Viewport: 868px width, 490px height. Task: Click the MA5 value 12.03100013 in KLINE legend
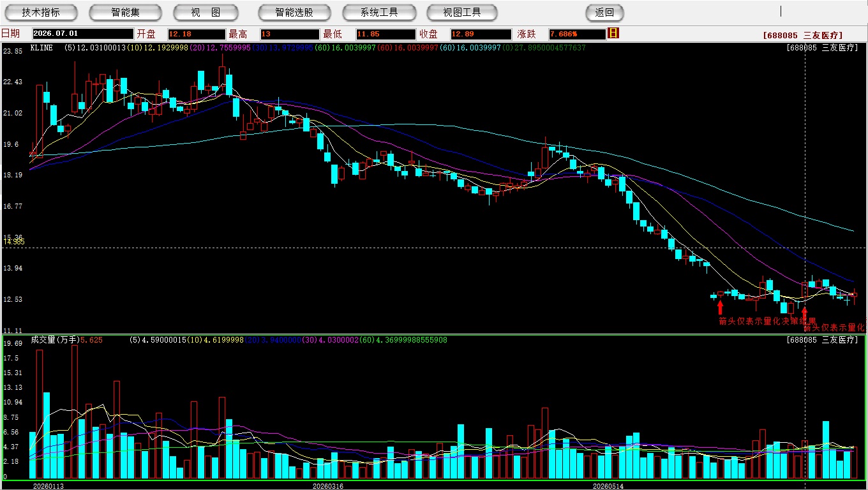click(x=101, y=48)
